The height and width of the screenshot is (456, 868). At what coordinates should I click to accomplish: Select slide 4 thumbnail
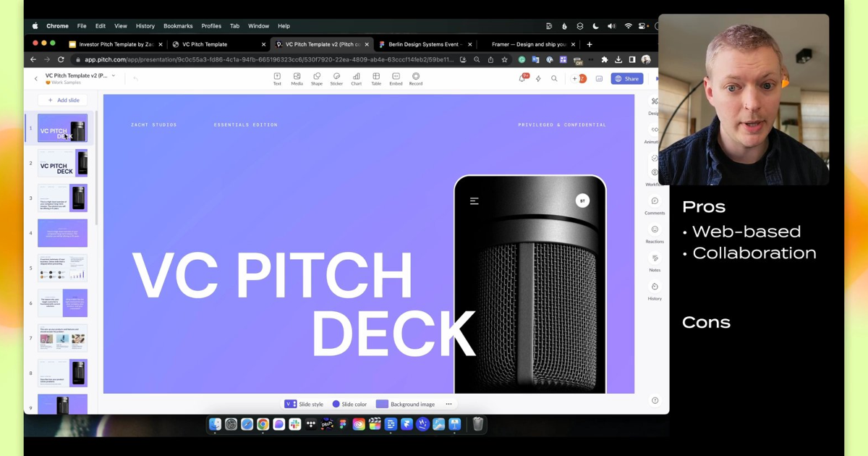tap(62, 233)
